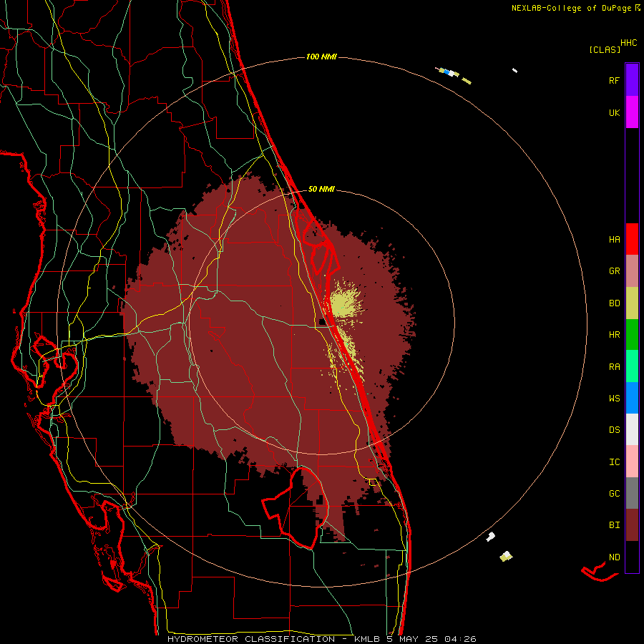Select the 'BD' legend label
644x644 pixels.
tap(614, 303)
